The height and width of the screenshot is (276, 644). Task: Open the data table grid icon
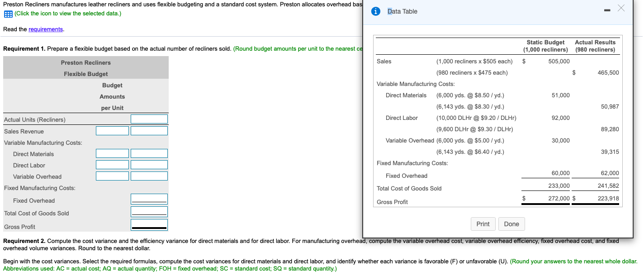click(x=8, y=14)
